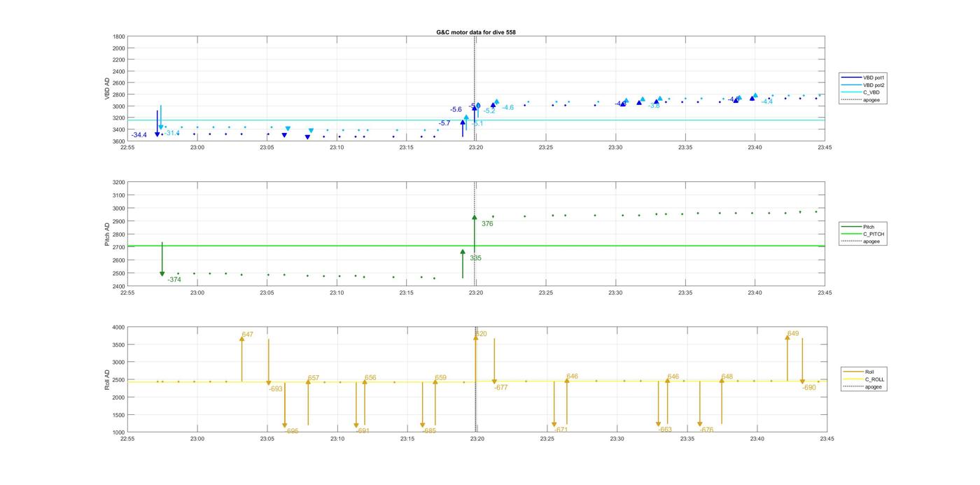Click the 376 pitch move annotation
The height and width of the screenshot is (485, 980).
(x=487, y=224)
